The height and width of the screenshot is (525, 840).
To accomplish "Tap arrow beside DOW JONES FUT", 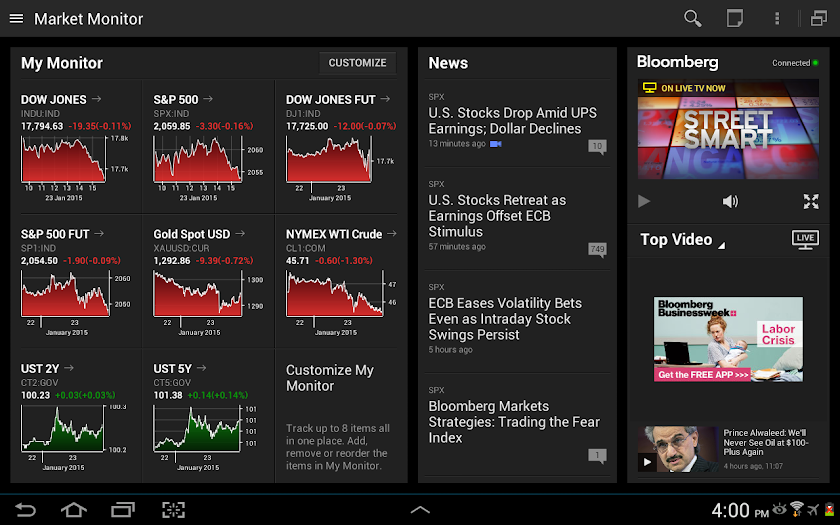I will [385, 99].
